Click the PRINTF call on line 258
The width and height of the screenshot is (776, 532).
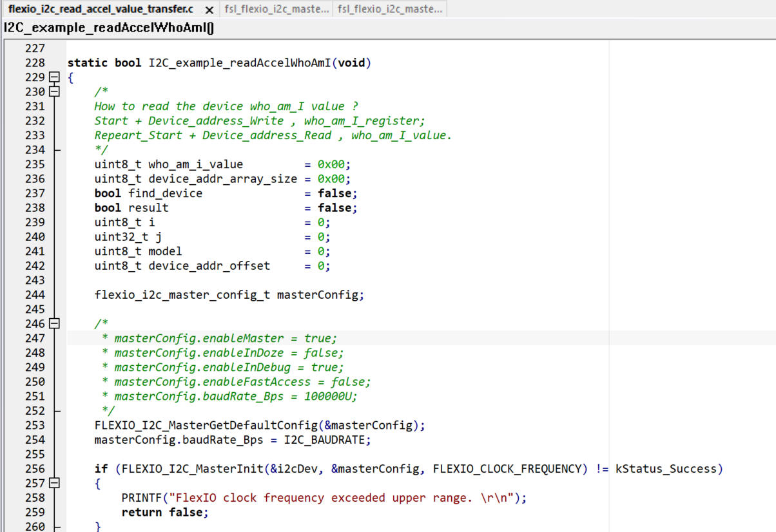click(x=142, y=498)
